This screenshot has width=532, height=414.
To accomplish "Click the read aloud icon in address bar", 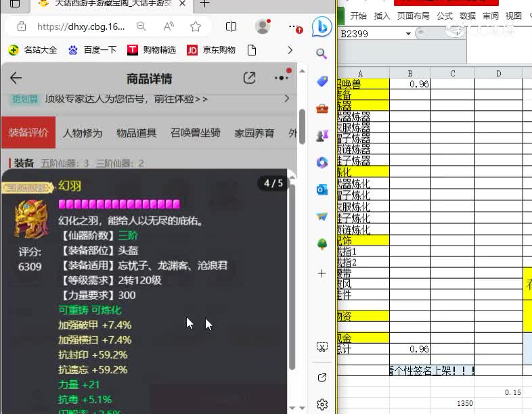I will click(x=169, y=26).
